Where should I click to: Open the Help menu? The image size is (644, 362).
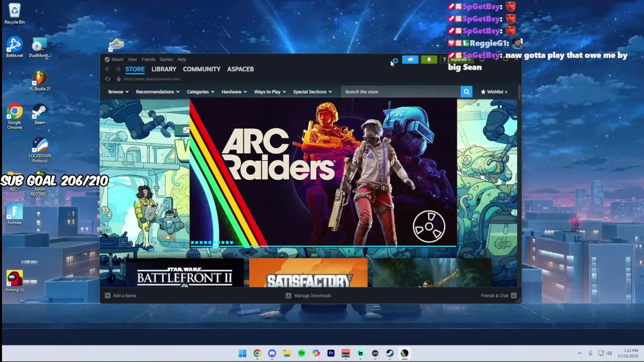tap(182, 59)
